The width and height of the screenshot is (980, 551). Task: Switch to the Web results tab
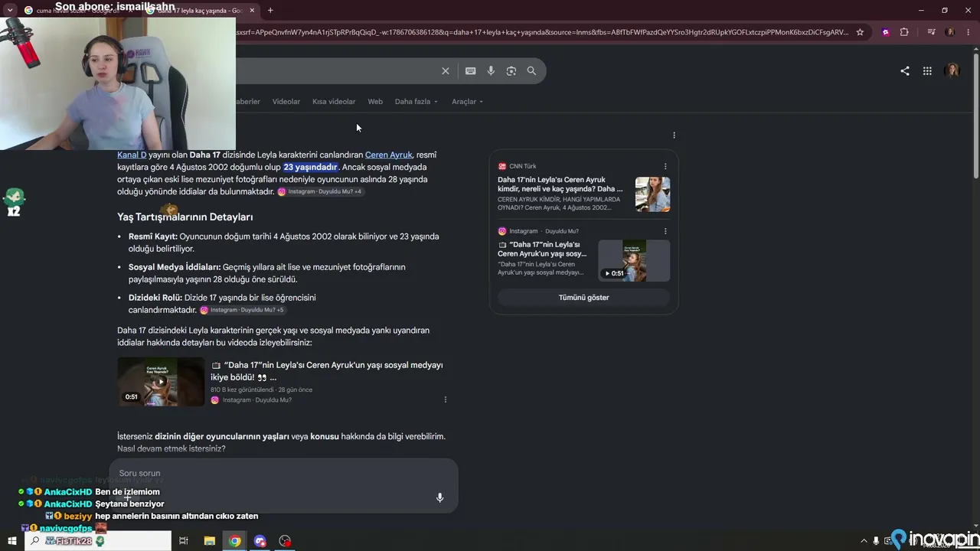click(375, 102)
